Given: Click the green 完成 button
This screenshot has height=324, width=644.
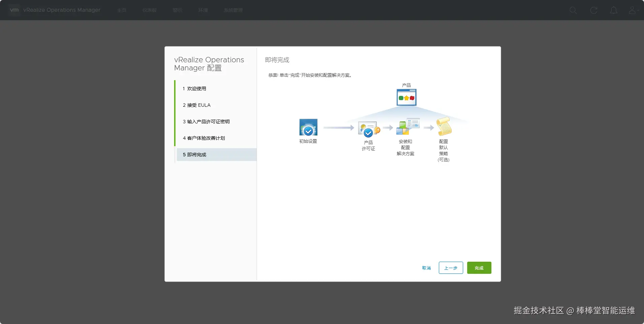Looking at the screenshot, I should coord(479,268).
